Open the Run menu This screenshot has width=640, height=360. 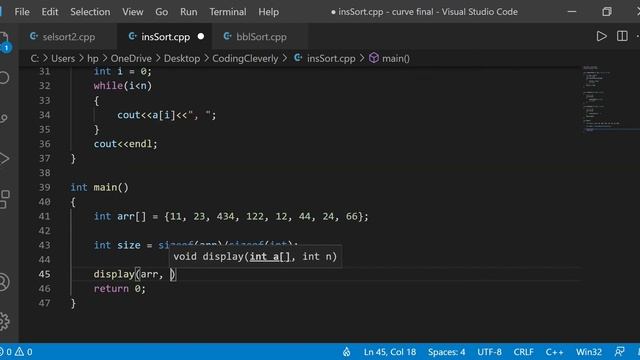[189, 12]
